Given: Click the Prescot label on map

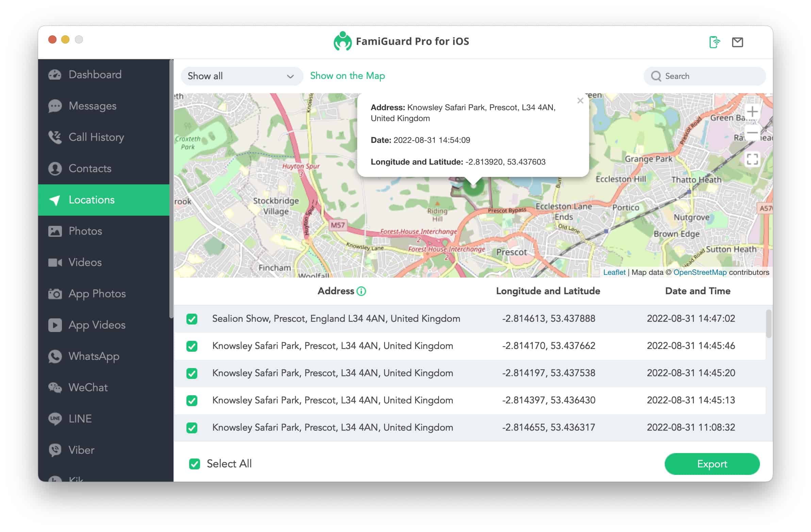Looking at the screenshot, I should coord(511,252).
